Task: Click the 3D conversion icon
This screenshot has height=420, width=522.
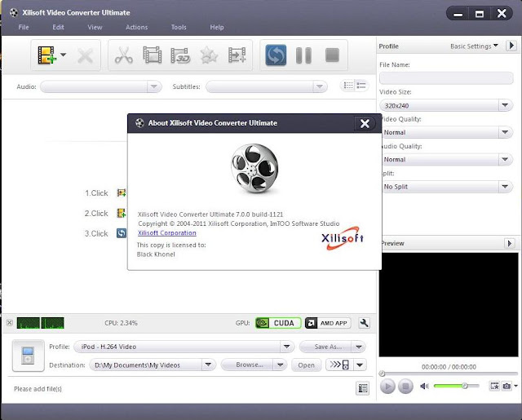Action: pyautogui.click(x=180, y=55)
